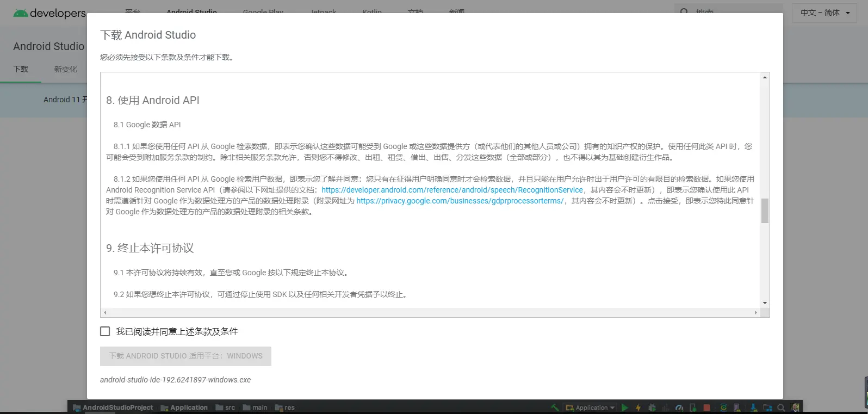Click the license scrollbar up arrow

click(765, 78)
